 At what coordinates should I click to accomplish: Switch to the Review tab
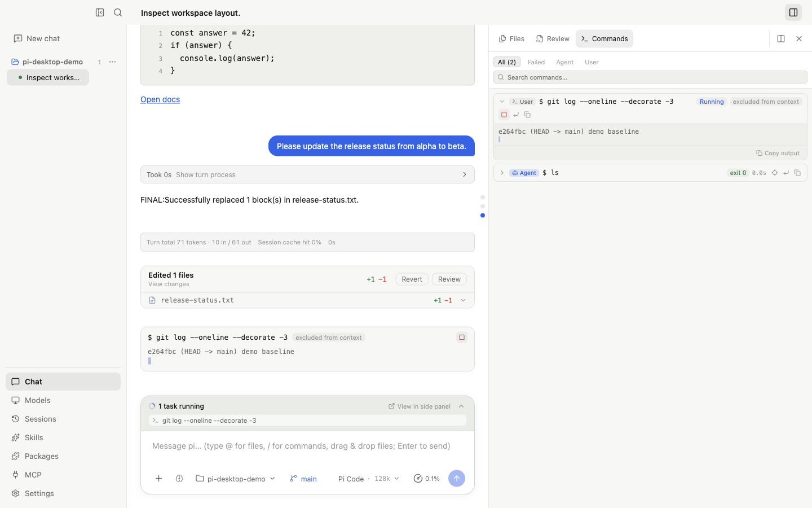553,39
